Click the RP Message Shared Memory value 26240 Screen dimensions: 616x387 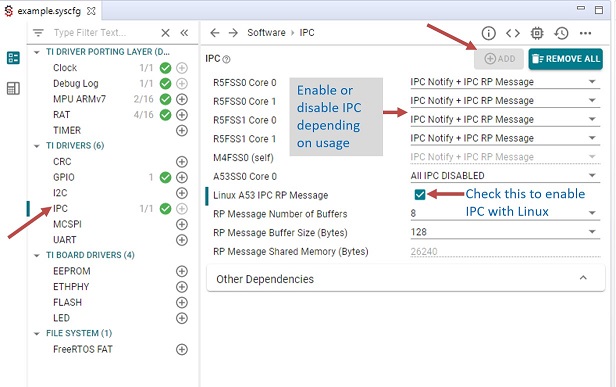[x=424, y=251]
